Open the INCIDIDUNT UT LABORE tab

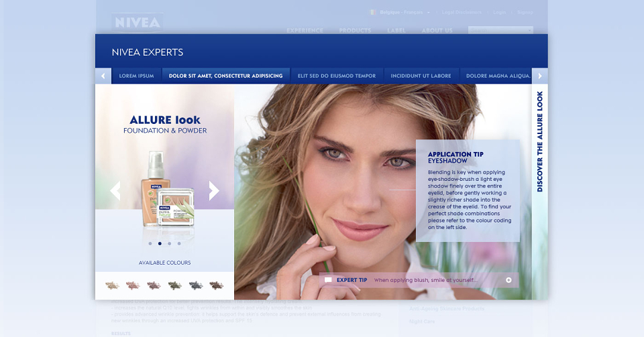click(421, 76)
